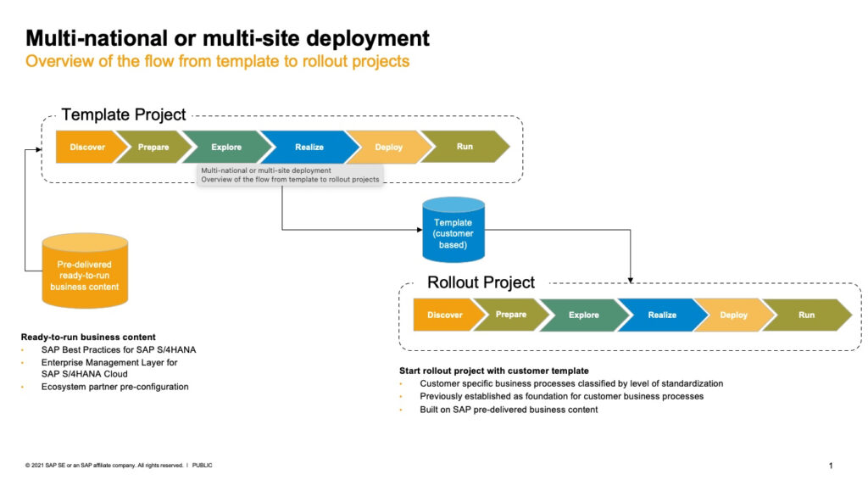Click the Rollout Project group label

tap(481, 282)
